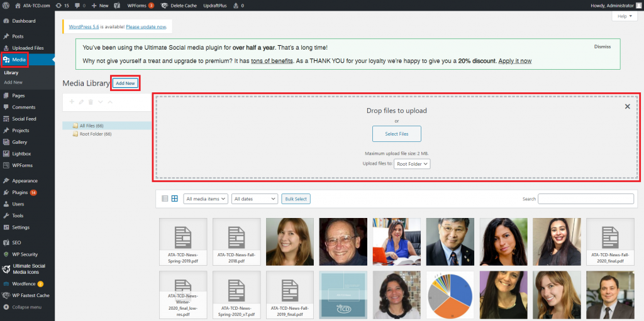Click the rename folder pencil icon
Screen dimensions: 644x321
(x=81, y=102)
